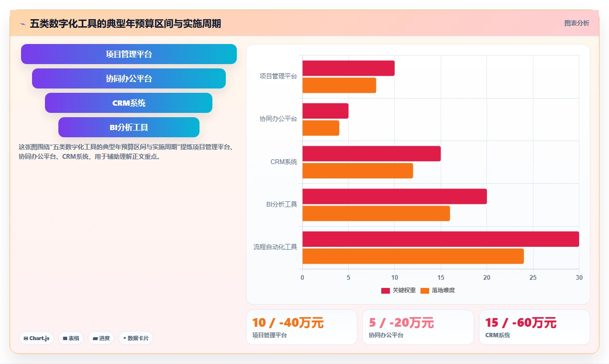Click the orange 落地难度 legend swatch

(x=425, y=290)
